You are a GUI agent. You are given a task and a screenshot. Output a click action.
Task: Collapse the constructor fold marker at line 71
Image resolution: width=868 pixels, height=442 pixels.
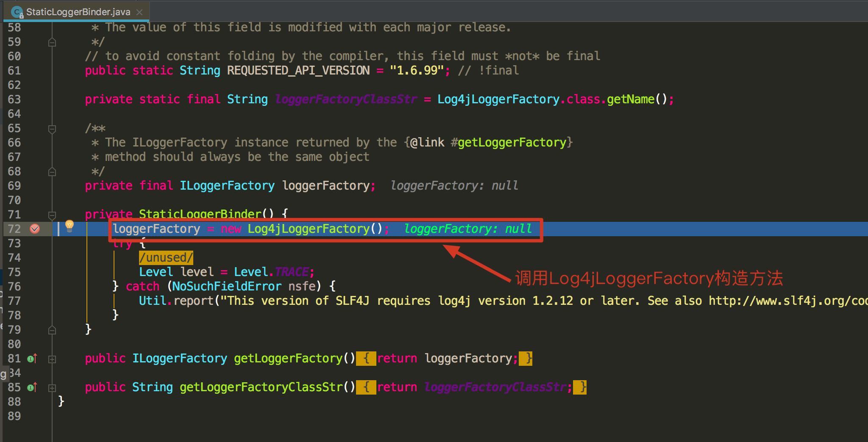pos(52,215)
